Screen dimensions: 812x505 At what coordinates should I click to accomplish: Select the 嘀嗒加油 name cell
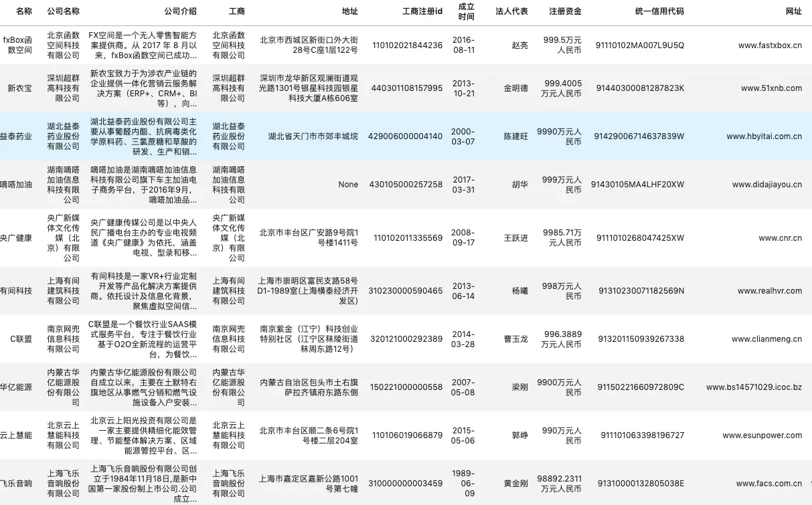pyautogui.click(x=16, y=185)
